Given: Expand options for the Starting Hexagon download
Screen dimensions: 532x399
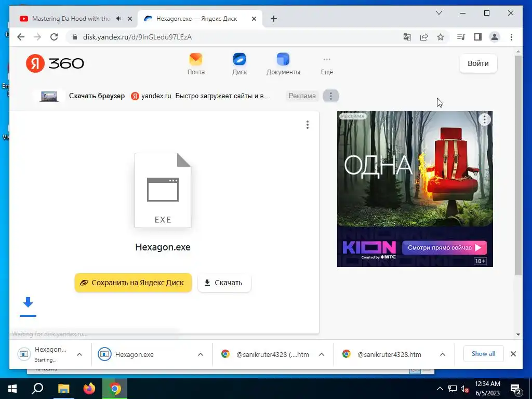Looking at the screenshot, I should click(x=79, y=354).
